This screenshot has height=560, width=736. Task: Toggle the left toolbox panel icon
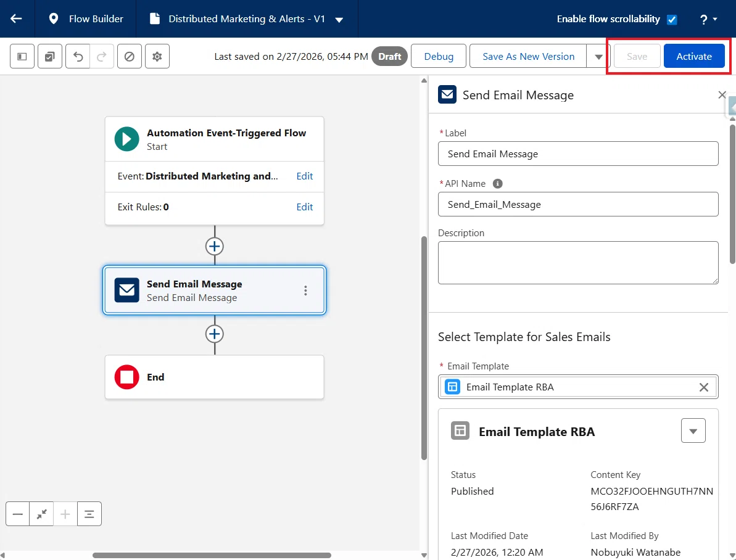pyautogui.click(x=22, y=56)
